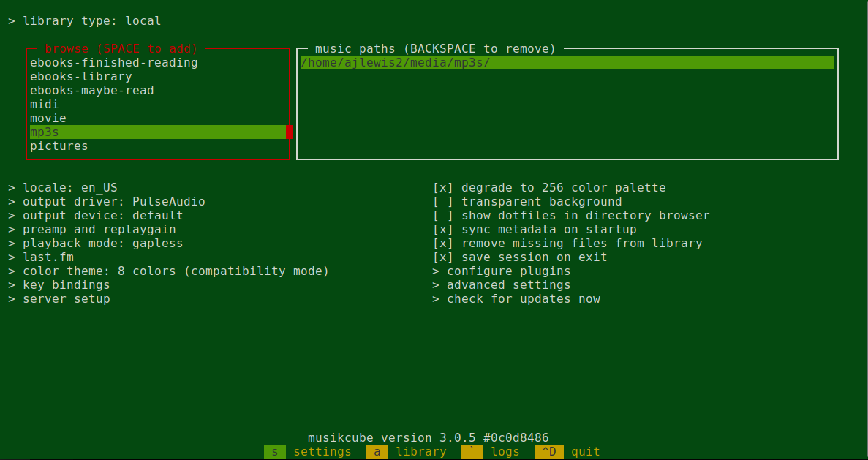Open output device default selector
Screen dimensions: 868x460
click(95, 215)
